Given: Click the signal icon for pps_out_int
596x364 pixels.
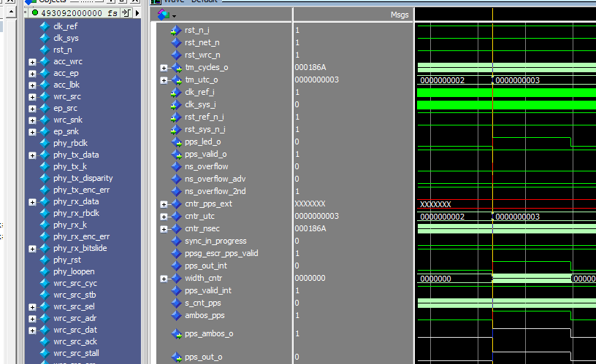Looking at the screenshot, I should 176,266.
